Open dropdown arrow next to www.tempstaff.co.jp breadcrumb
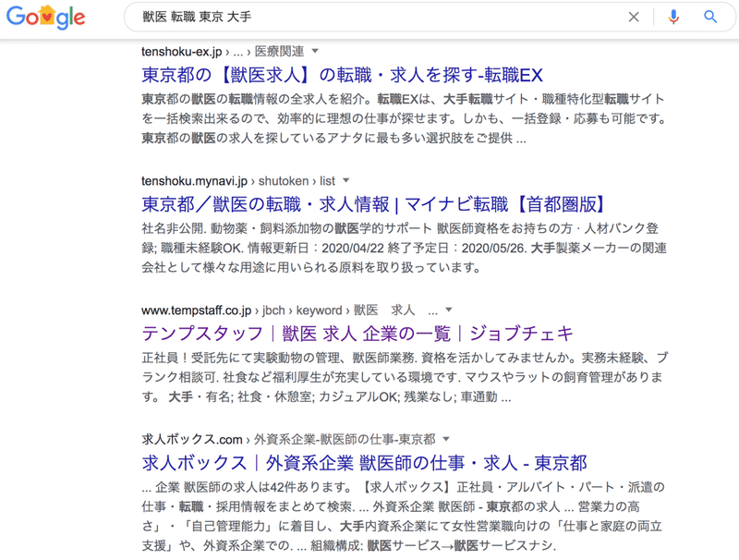This screenshot has height=560, width=739. click(x=449, y=310)
